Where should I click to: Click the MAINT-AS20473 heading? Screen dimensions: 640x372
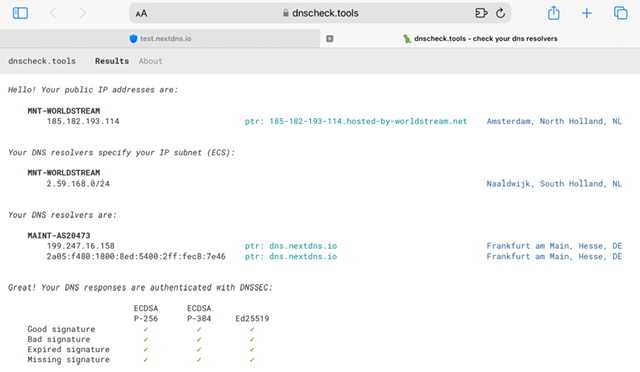pos(59,236)
